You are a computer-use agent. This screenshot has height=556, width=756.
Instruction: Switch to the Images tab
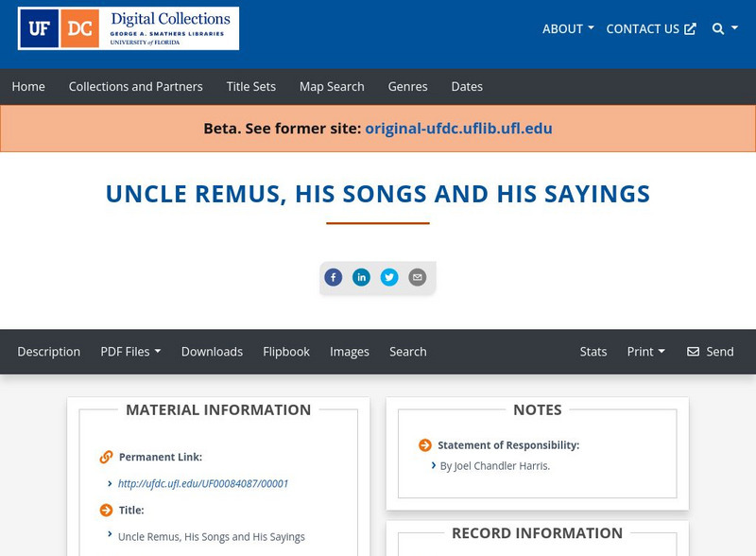coord(350,351)
